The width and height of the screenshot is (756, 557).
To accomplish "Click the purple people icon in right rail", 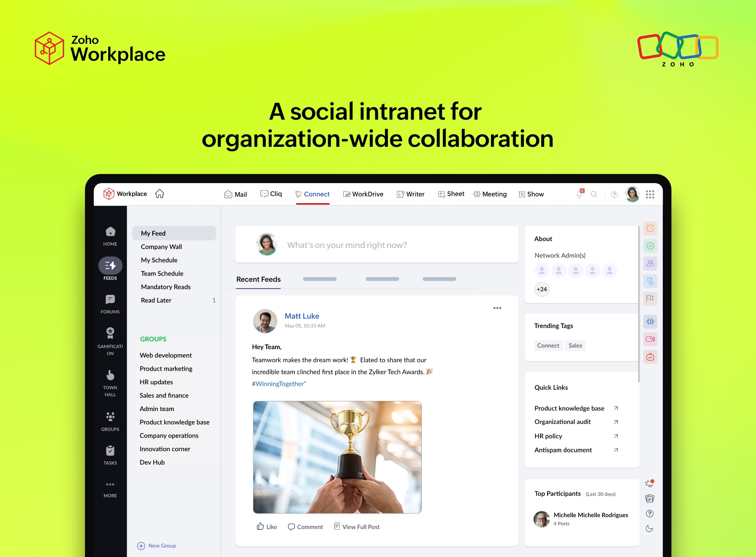I will pos(650,263).
